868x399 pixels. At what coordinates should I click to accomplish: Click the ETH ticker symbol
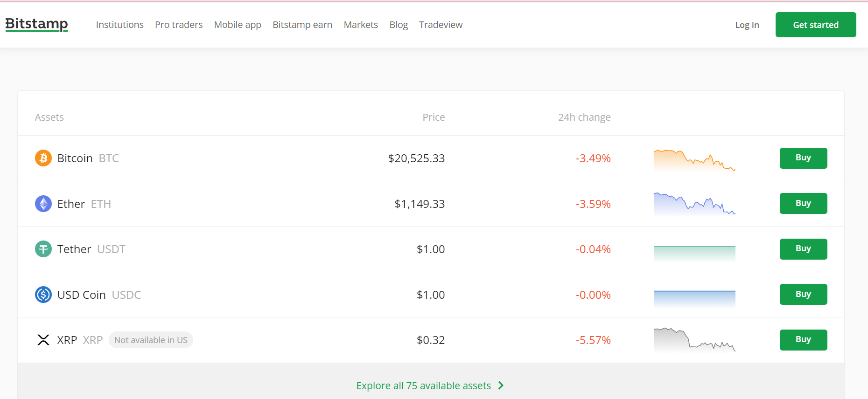point(101,204)
